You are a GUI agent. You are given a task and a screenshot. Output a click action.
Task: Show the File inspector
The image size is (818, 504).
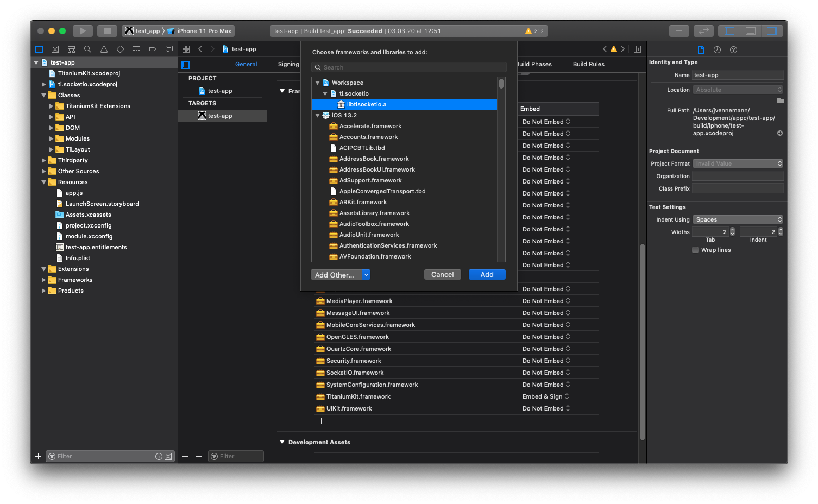point(701,49)
